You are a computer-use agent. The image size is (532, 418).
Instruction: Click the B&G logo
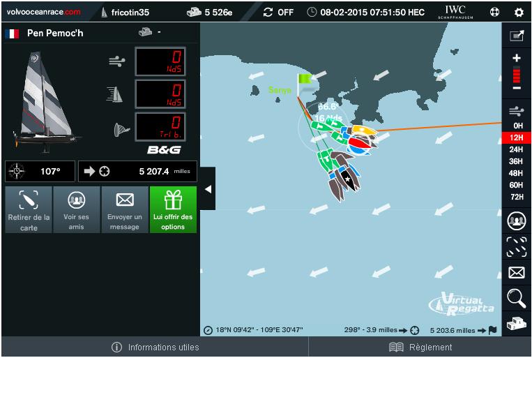pos(165,150)
